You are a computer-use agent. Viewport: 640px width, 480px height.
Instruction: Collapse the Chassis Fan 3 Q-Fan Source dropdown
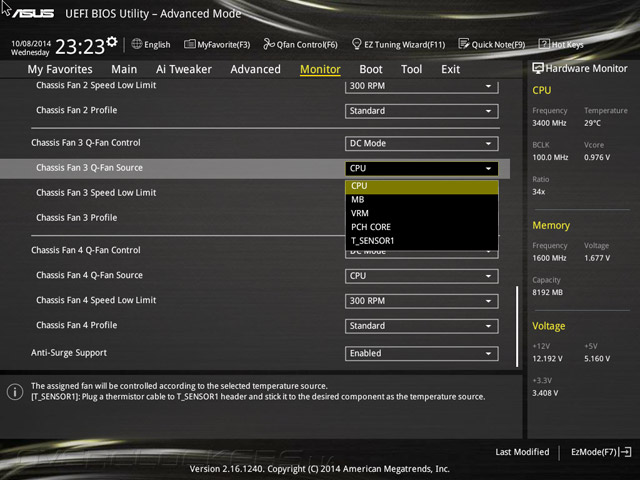(422, 169)
